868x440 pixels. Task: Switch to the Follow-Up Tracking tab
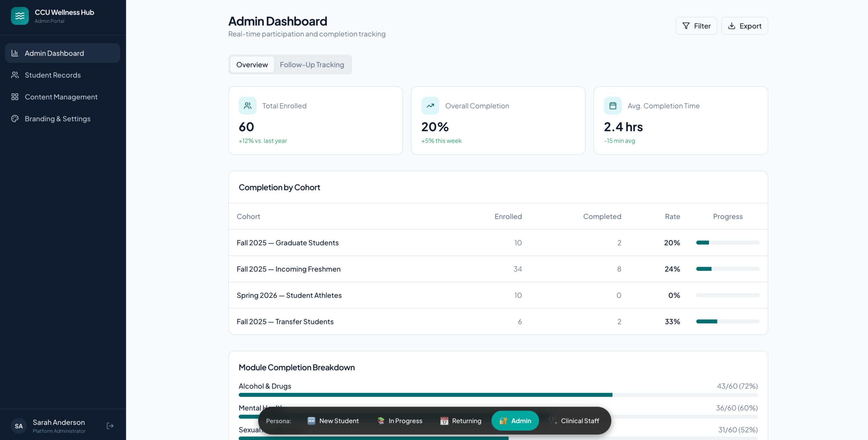312,64
